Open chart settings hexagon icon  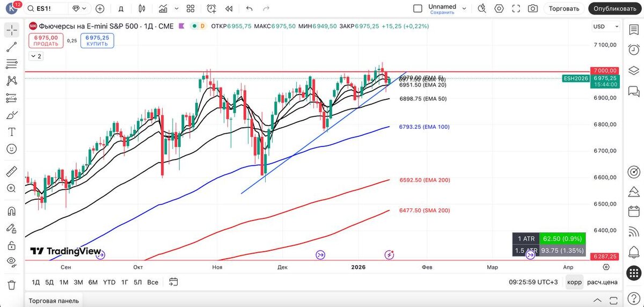coord(499,9)
